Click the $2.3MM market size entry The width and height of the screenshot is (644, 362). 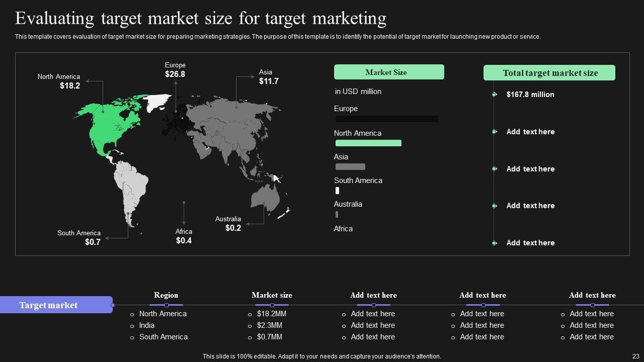click(269, 325)
